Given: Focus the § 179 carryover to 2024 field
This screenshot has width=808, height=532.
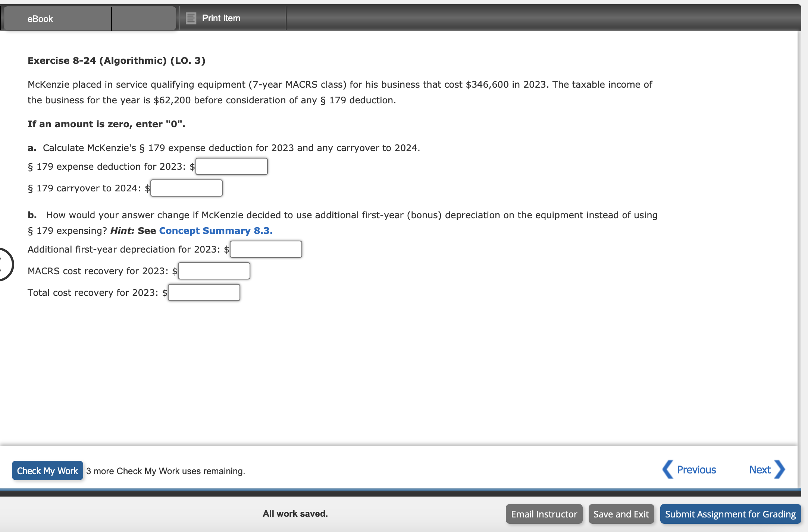Looking at the screenshot, I should (187, 188).
